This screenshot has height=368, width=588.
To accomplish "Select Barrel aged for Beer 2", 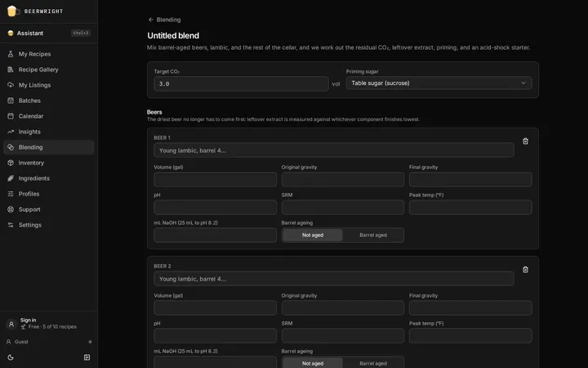I will click(x=373, y=363).
